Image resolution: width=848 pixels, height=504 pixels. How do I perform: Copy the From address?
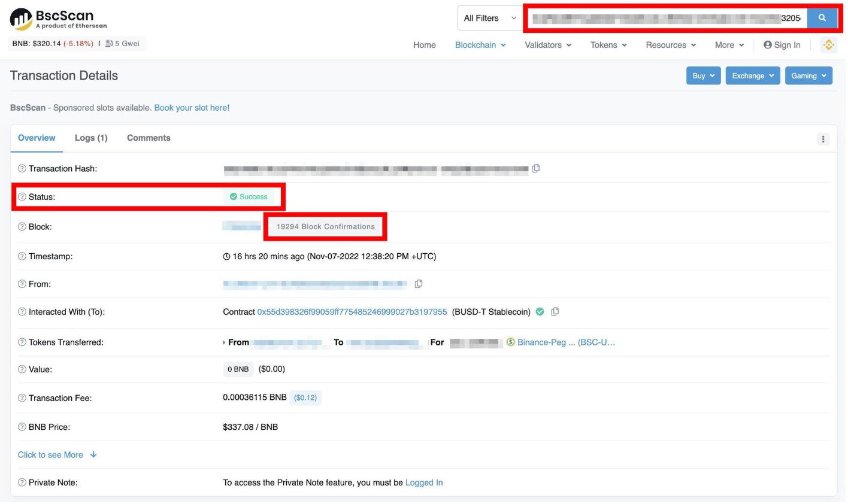pos(420,284)
